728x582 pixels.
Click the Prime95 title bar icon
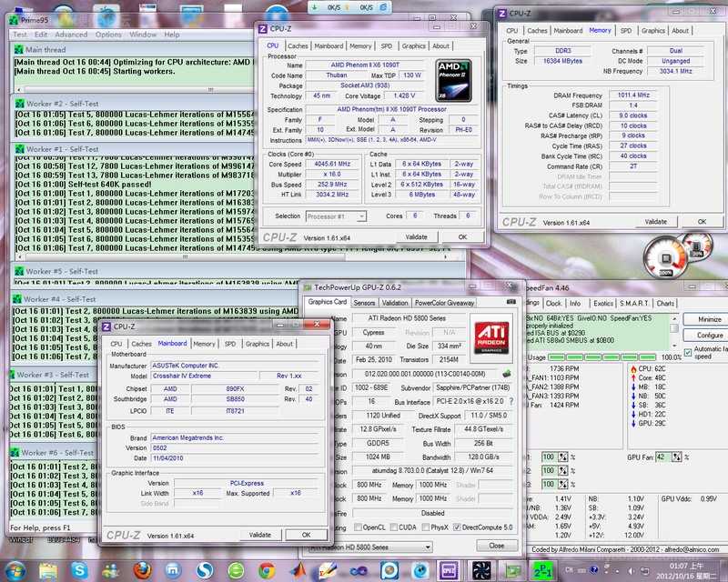pos(14,20)
